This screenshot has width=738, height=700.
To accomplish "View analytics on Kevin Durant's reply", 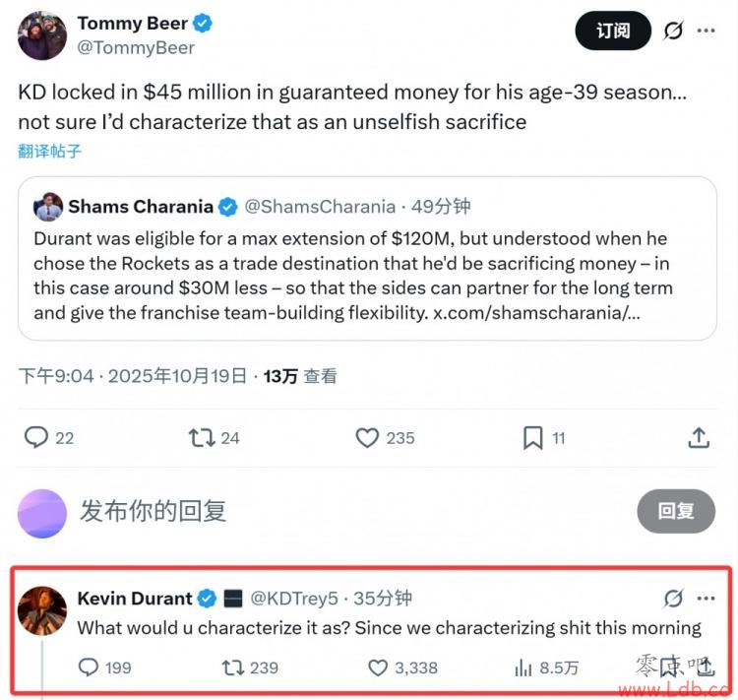I will 523,668.
